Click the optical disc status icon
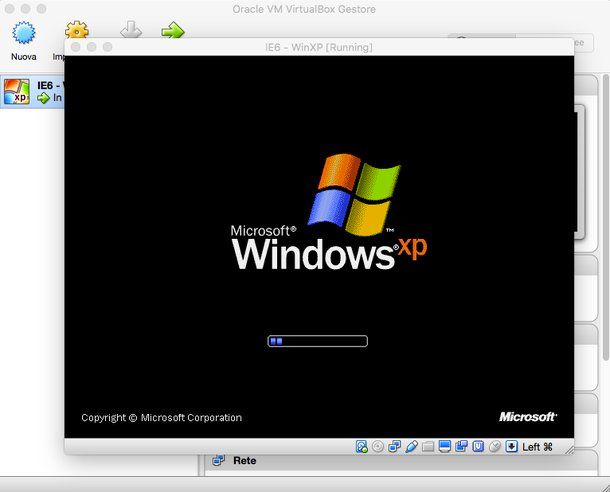This screenshot has width=610, height=492. click(378, 446)
